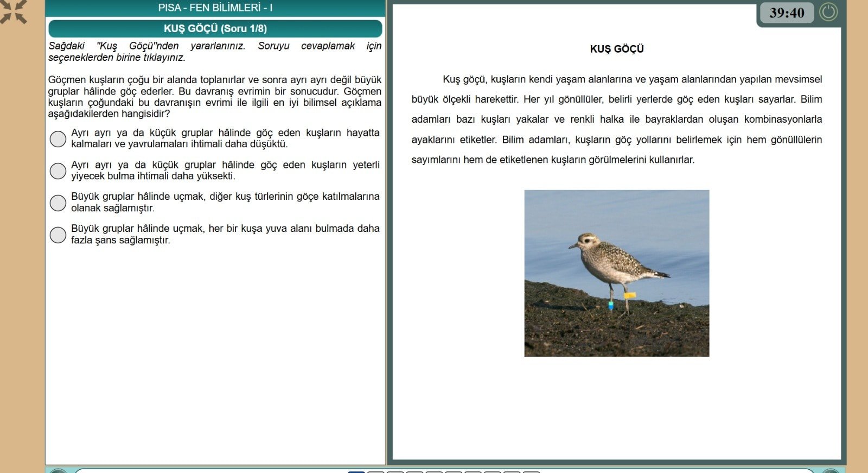Click answer text 'yuva alanı bulmada daha fazla şans'
868x473 pixels.
click(x=225, y=234)
